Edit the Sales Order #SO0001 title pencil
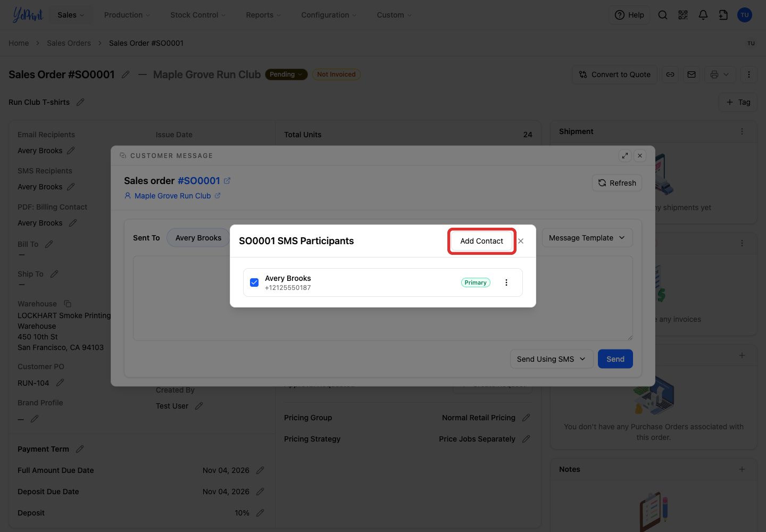The image size is (766, 532). (x=126, y=74)
